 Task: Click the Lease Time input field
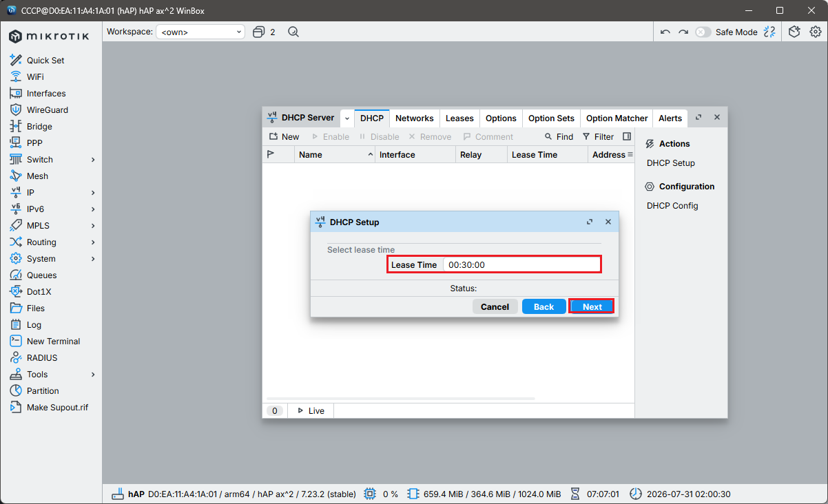[521, 264]
